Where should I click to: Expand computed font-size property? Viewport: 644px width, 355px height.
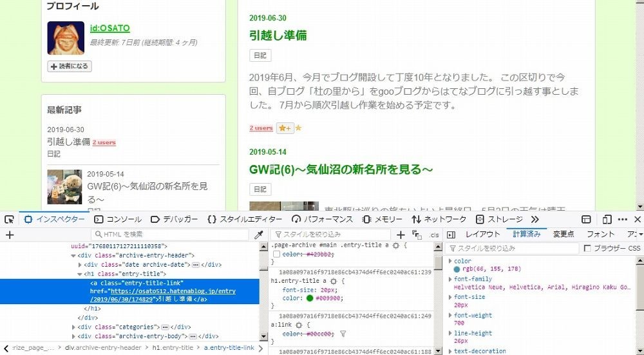point(450,297)
